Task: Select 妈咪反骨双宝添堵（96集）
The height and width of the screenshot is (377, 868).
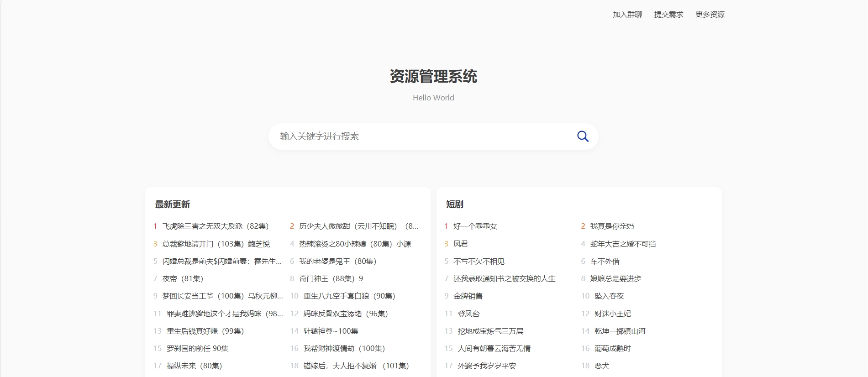Action: 346,314
